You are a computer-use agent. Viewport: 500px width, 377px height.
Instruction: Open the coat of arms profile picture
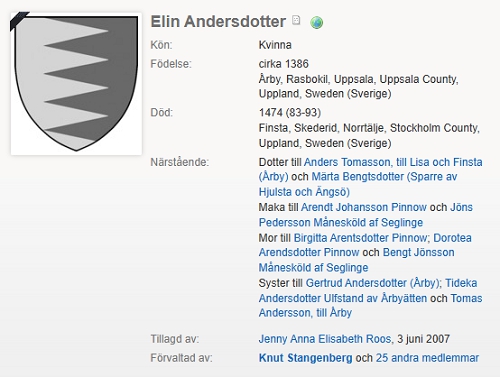76,84
